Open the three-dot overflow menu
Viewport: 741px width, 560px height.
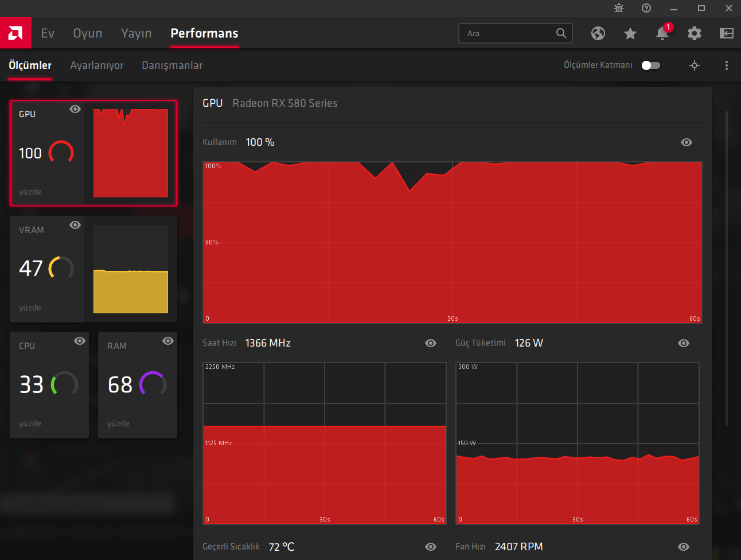coord(727,65)
